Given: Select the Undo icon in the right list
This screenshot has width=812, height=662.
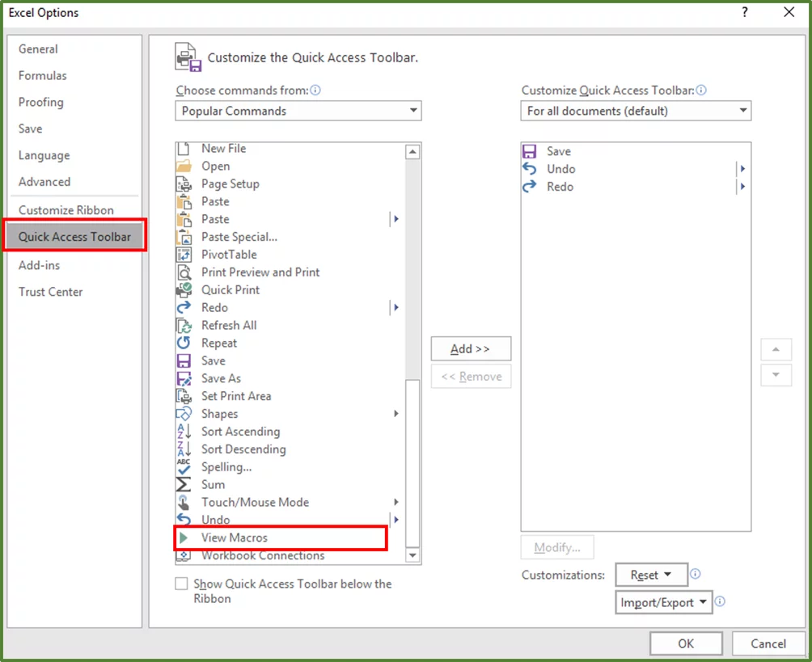Looking at the screenshot, I should 530,169.
